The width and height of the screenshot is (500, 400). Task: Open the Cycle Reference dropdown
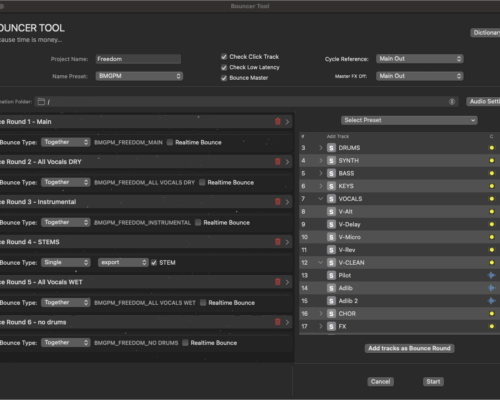tap(420, 59)
